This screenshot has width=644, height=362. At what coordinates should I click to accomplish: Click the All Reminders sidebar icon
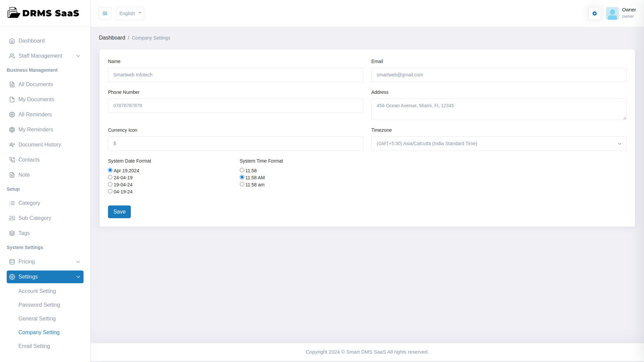[x=12, y=115]
